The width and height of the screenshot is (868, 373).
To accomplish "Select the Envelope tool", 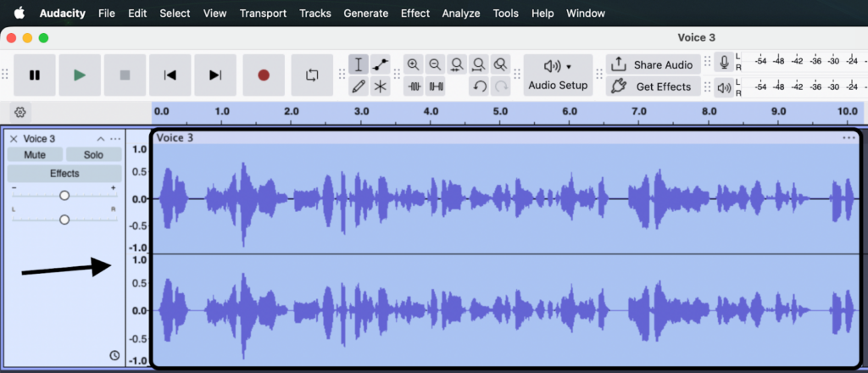I will point(381,64).
